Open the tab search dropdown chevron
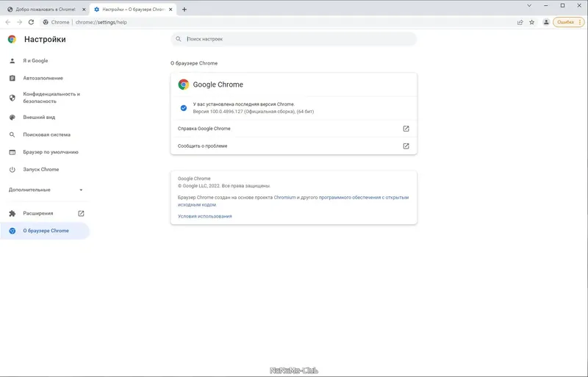Viewport: 588px width, 377px height. [x=529, y=6]
